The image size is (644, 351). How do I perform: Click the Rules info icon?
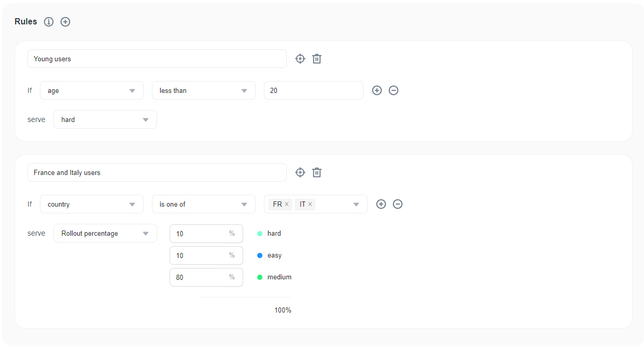pos(49,22)
